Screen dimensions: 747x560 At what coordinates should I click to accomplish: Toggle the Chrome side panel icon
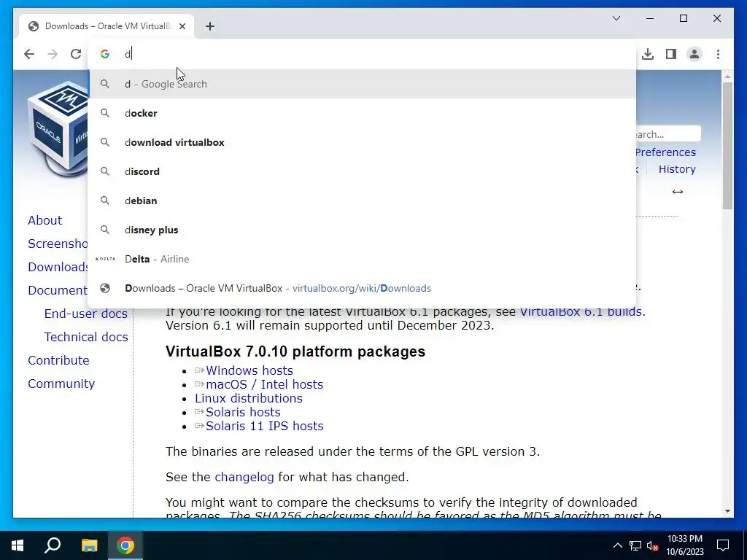tap(671, 54)
